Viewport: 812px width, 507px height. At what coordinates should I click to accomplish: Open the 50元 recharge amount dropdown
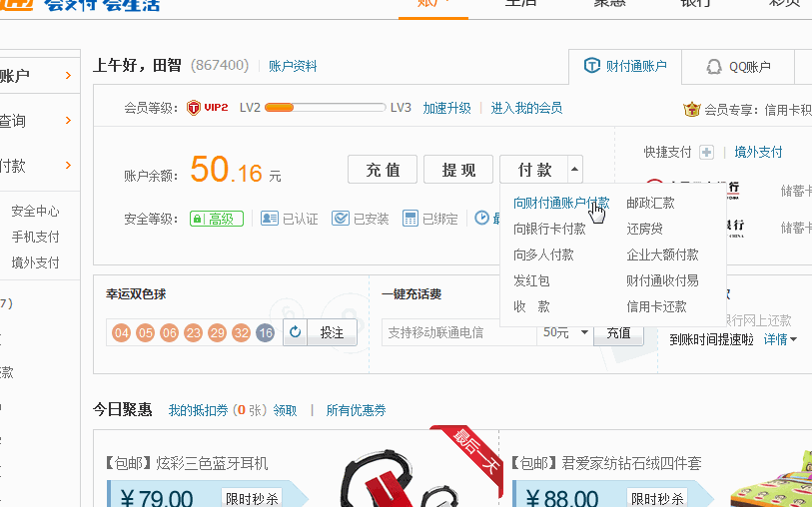tap(566, 332)
